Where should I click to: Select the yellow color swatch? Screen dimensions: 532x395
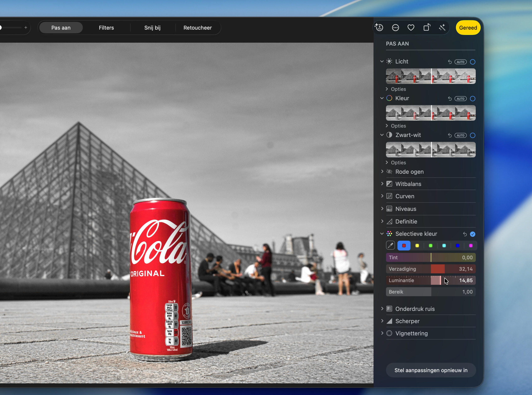tap(417, 246)
